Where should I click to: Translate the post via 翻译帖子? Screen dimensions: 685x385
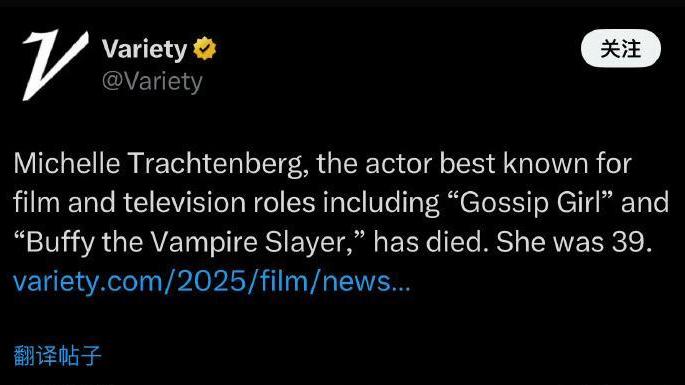point(57,355)
